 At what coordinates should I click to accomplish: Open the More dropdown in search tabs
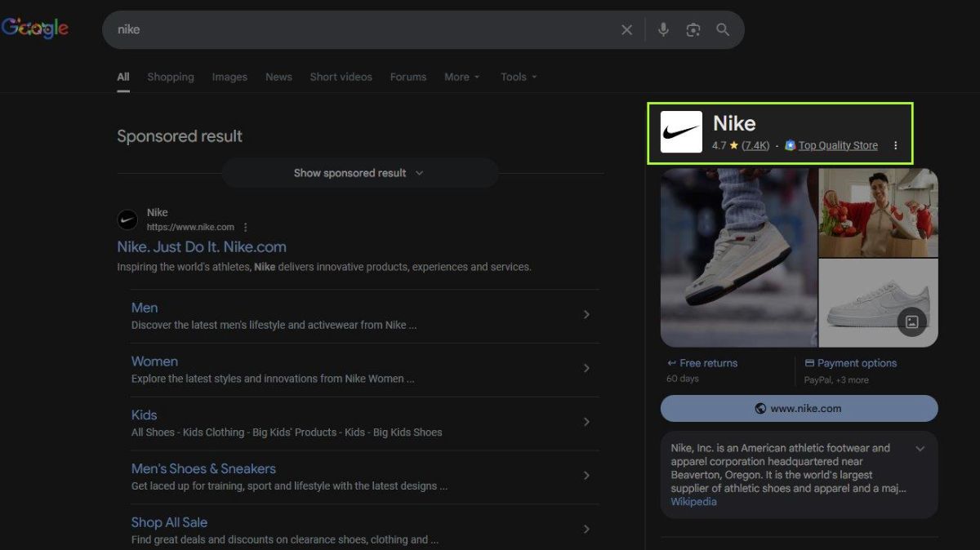pos(461,77)
